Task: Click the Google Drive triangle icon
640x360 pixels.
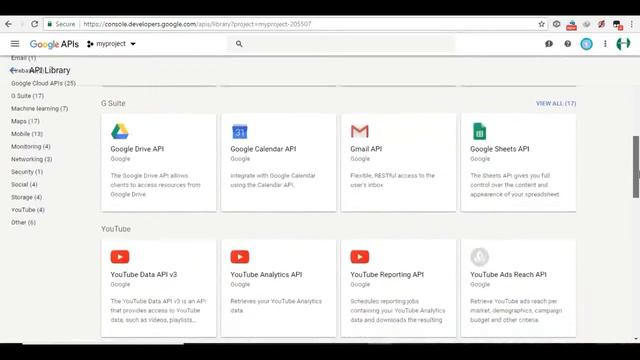Action: pyautogui.click(x=120, y=131)
